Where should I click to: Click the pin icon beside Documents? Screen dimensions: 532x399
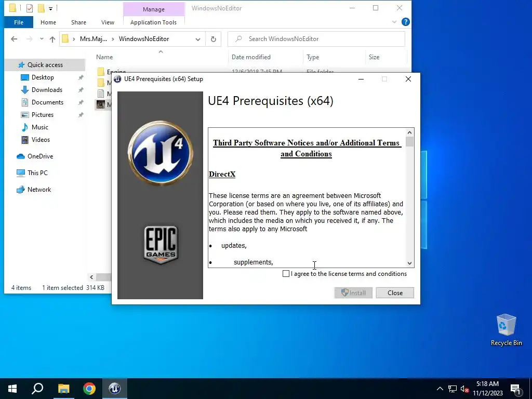click(81, 102)
